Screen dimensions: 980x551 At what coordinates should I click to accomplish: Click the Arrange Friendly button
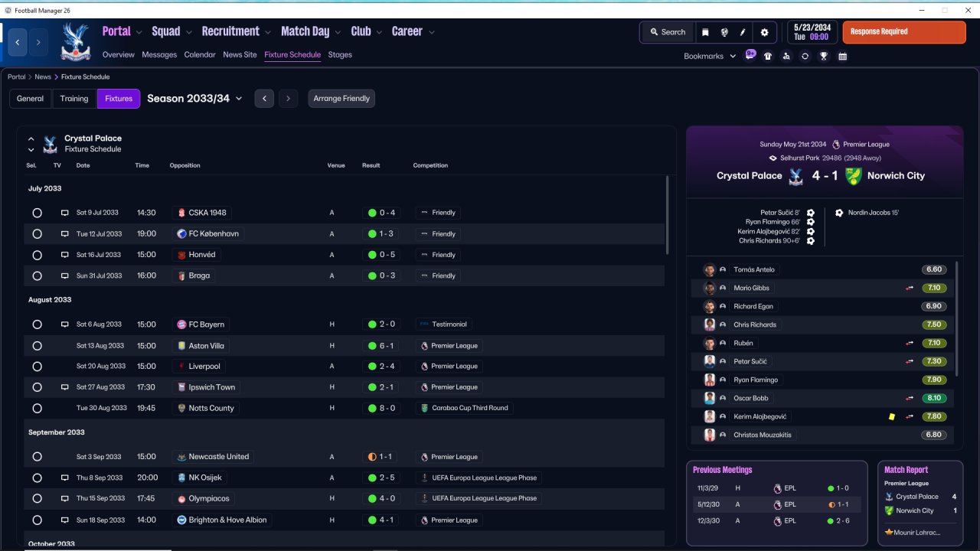coord(341,99)
